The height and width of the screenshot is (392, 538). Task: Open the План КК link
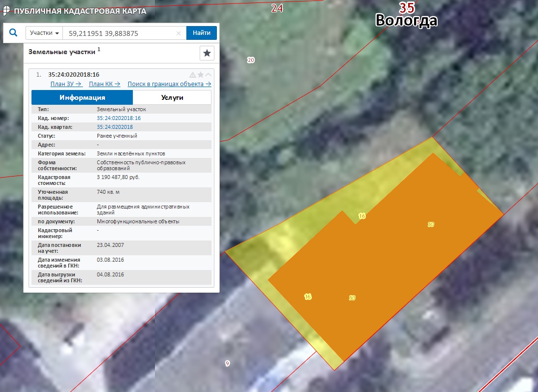[x=104, y=84]
